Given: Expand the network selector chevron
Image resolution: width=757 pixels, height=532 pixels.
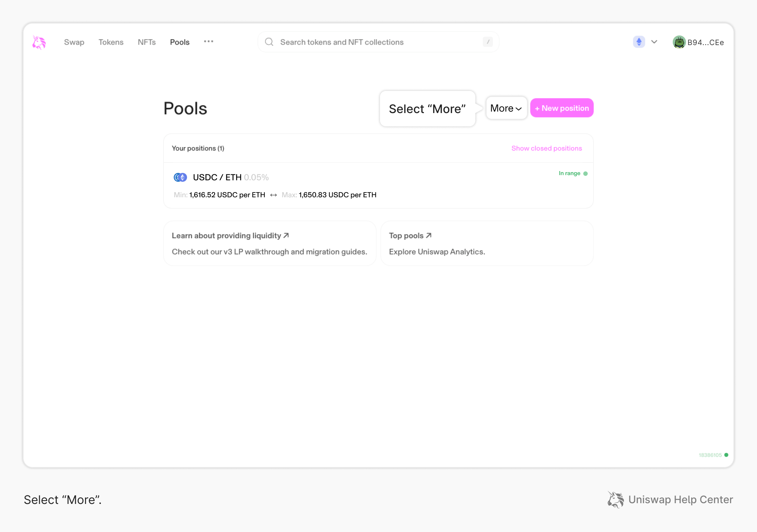Looking at the screenshot, I should point(654,42).
